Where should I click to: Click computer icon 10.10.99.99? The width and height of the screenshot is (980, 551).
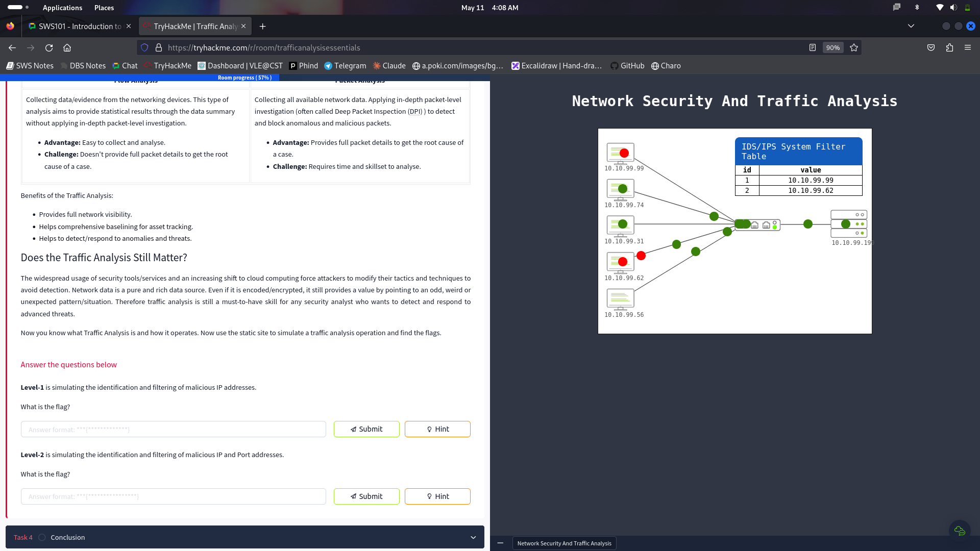[620, 154]
